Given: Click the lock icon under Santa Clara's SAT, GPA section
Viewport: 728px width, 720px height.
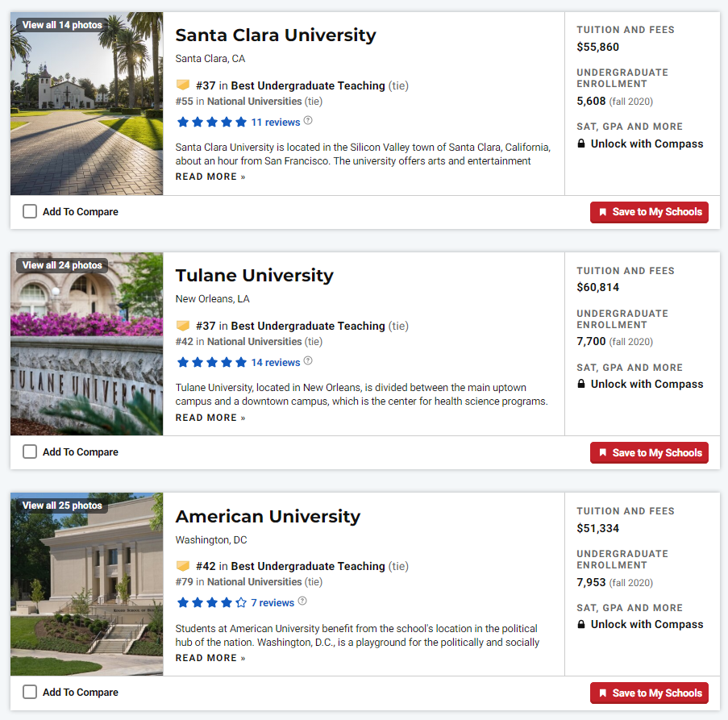Looking at the screenshot, I should coord(580,144).
